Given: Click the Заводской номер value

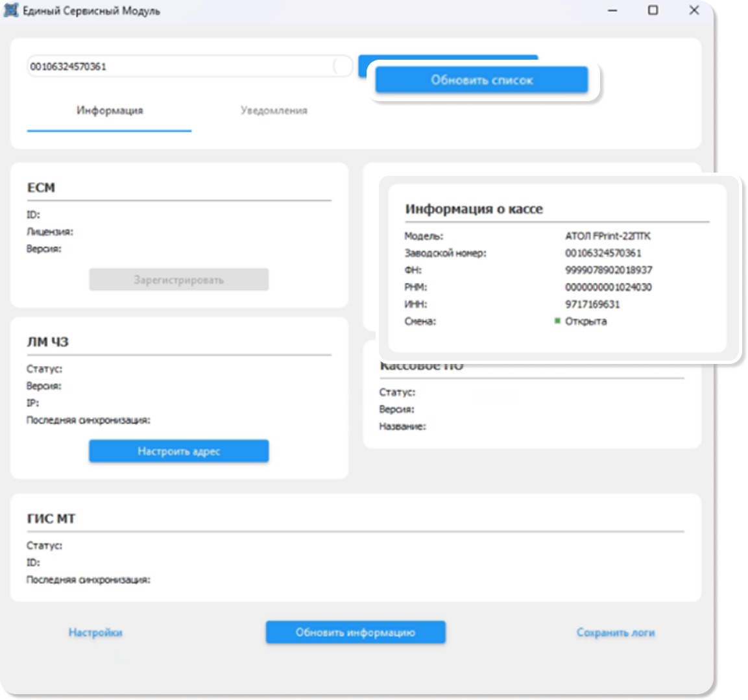Looking at the screenshot, I should pyautogui.click(x=603, y=253).
